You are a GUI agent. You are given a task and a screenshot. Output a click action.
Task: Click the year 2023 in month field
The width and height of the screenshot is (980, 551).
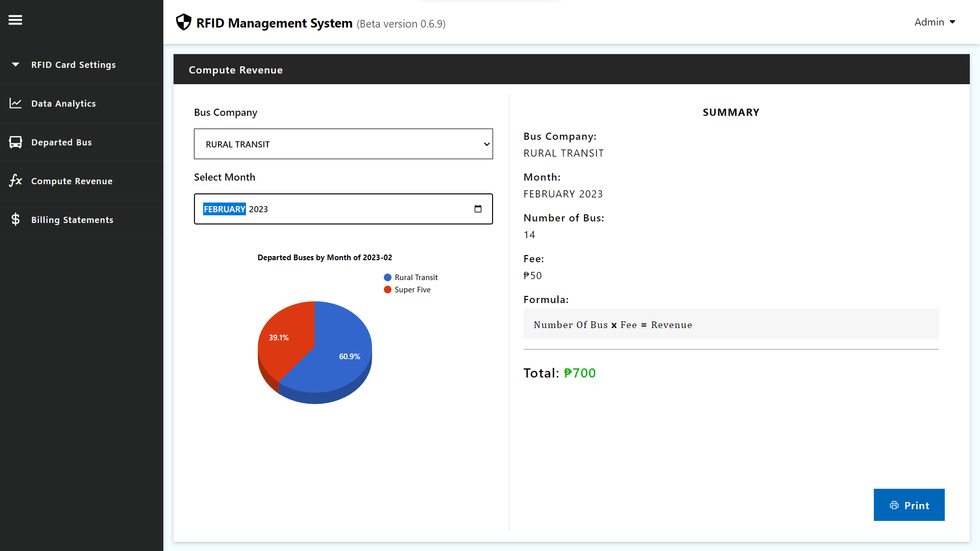[x=258, y=209]
